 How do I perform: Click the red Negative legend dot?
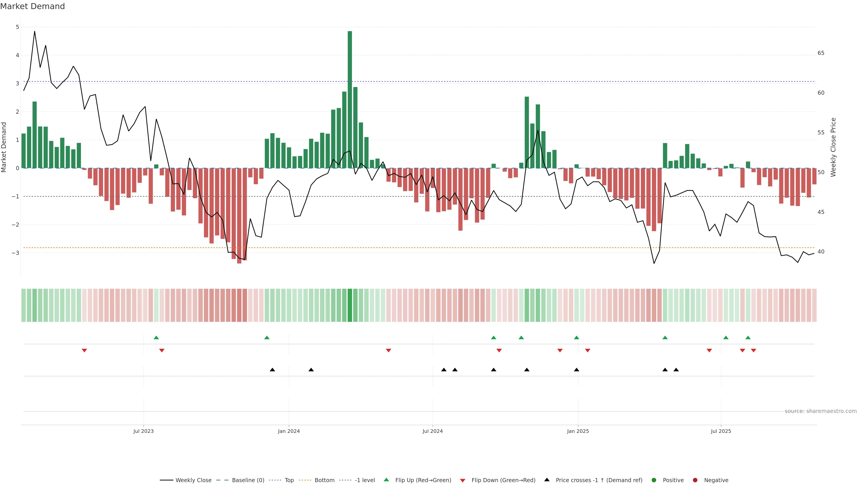tap(695, 480)
